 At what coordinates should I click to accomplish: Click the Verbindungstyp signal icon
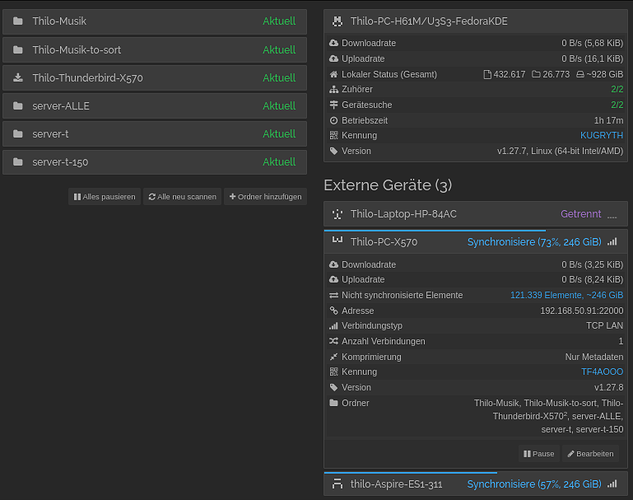[333, 326]
